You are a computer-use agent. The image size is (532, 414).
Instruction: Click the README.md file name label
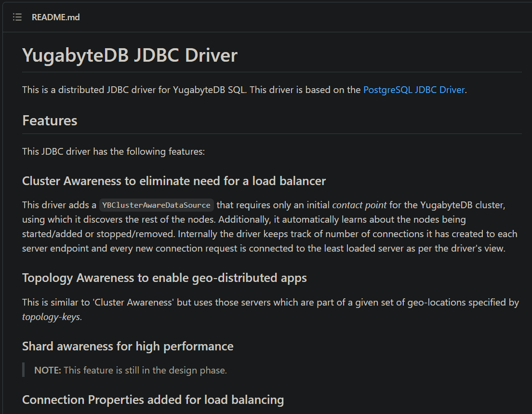coord(55,17)
